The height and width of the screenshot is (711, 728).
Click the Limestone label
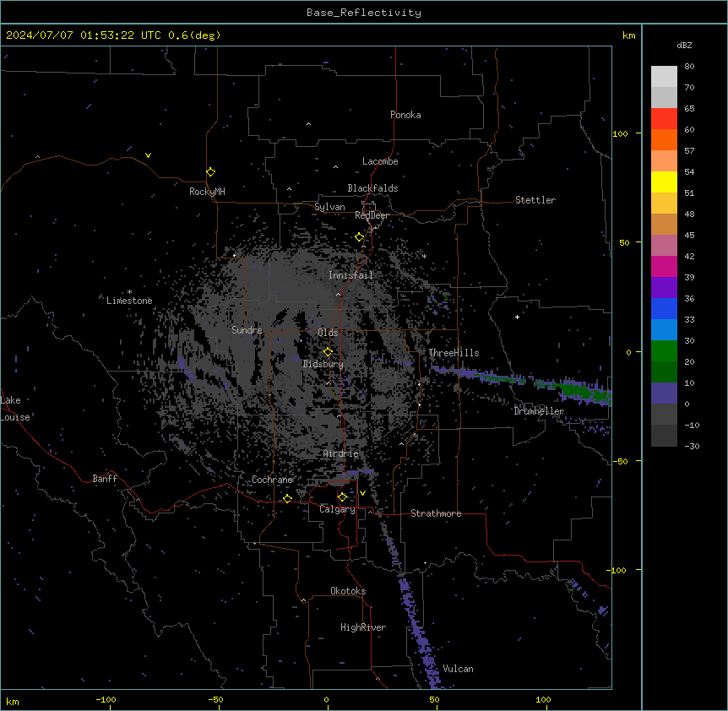click(x=129, y=301)
